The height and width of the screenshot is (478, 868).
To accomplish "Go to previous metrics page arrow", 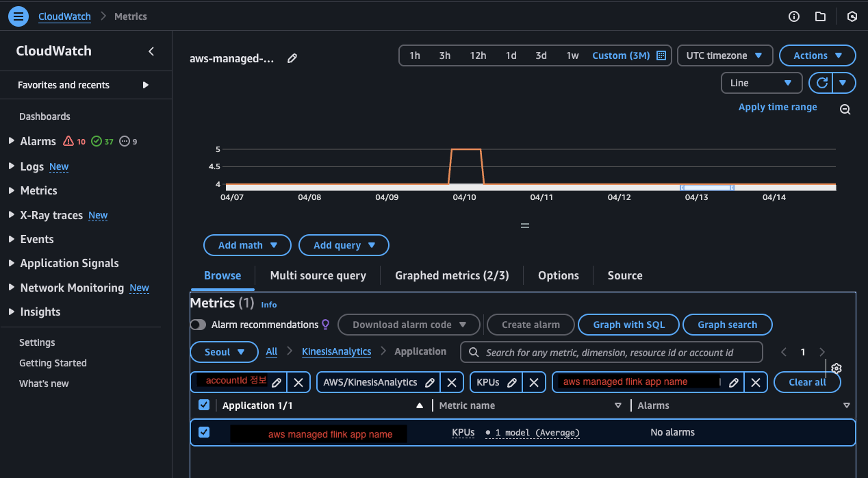I will coord(784,352).
